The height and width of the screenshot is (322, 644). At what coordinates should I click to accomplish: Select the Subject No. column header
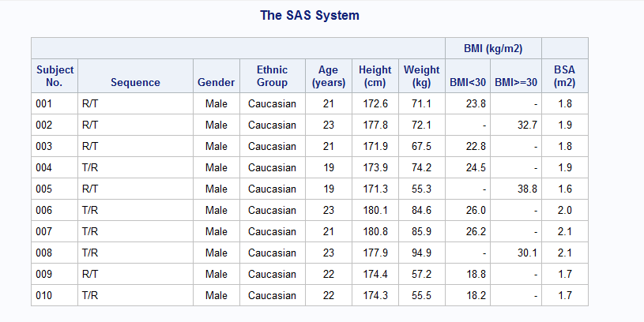[x=55, y=76]
